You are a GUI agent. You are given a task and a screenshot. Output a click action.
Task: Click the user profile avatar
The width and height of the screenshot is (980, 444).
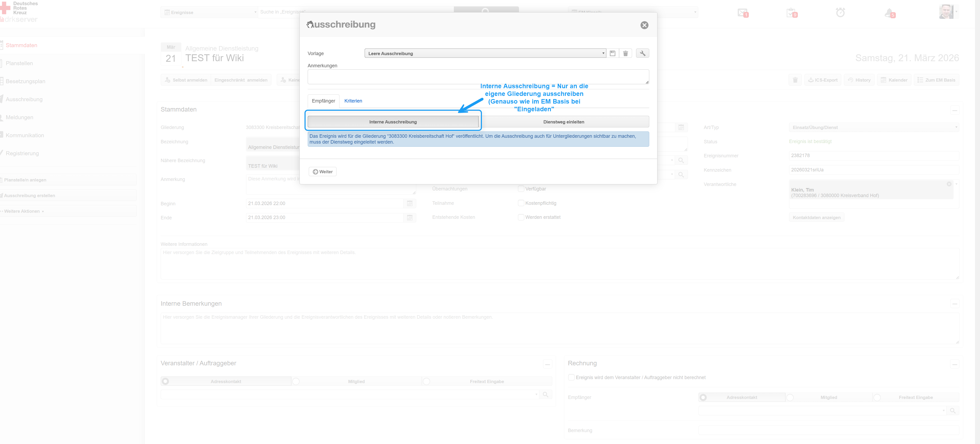tap(946, 11)
